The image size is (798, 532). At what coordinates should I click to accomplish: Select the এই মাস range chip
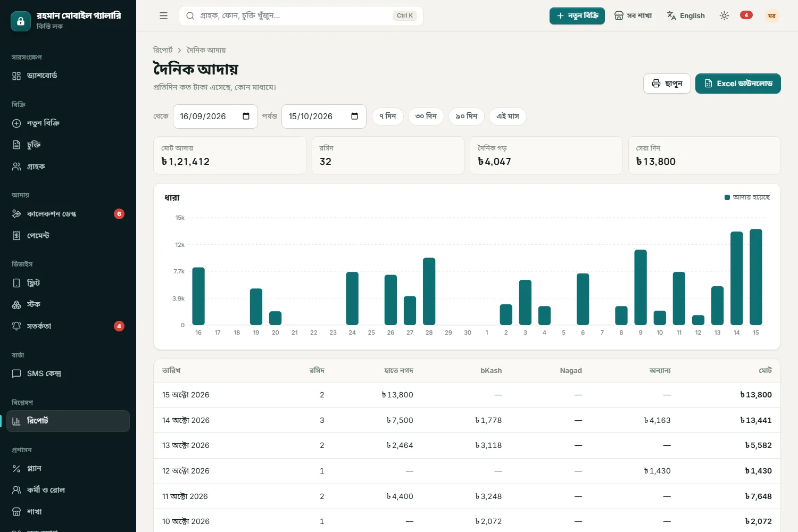click(508, 117)
